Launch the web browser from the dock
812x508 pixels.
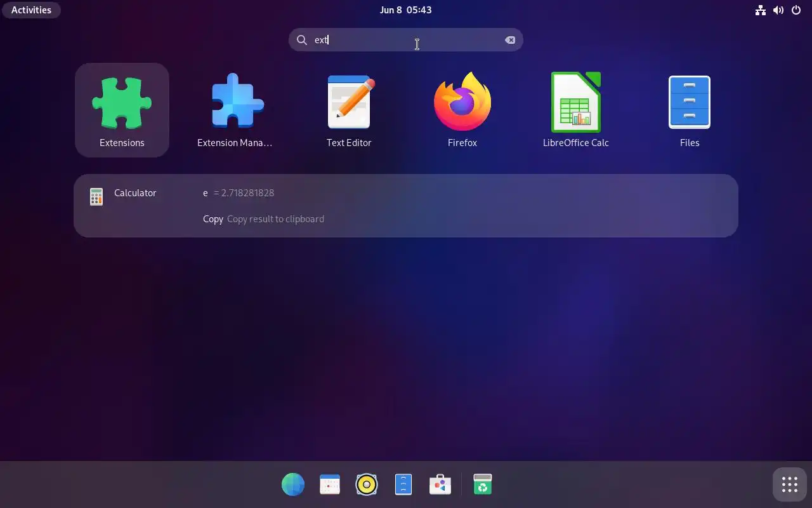pos(293,485)
